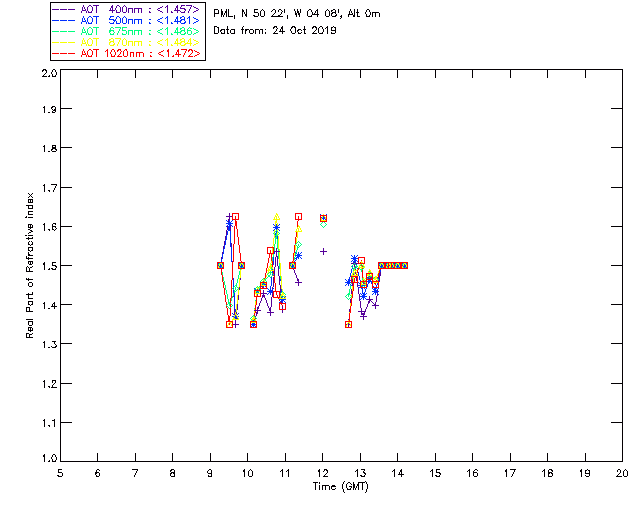Click the 2.0 y-axis label

49,73
